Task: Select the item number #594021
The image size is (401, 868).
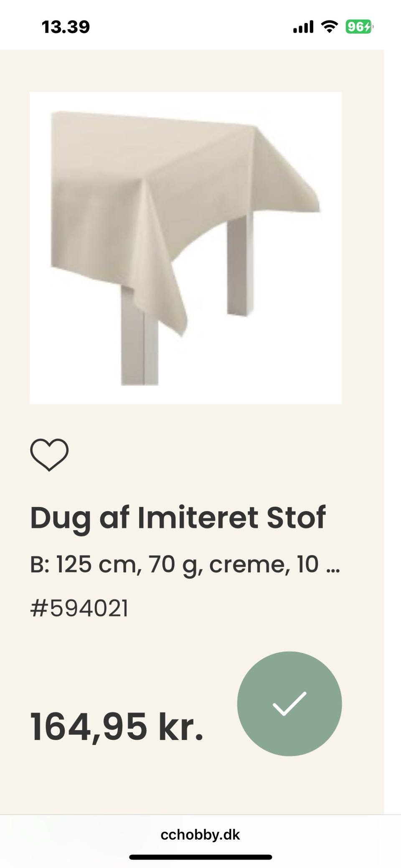Action: coord(79,608)
